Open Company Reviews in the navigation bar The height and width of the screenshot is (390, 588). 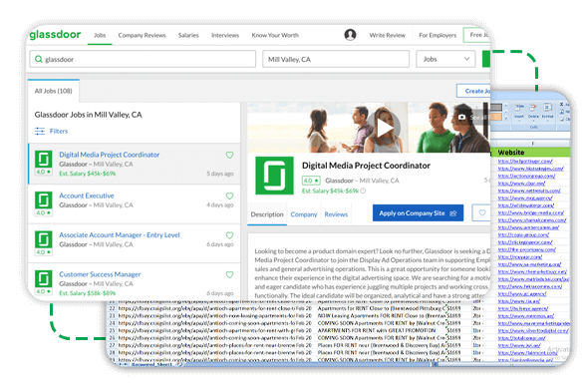pyautogui.click(x=142, y=35)
